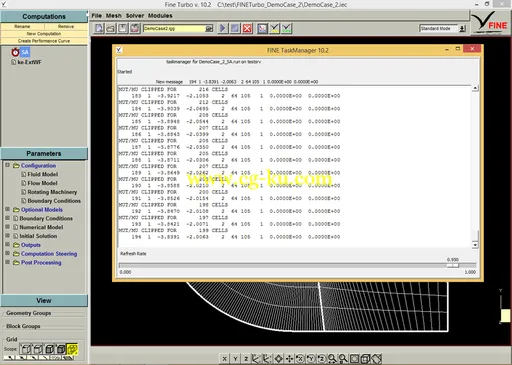512x365 pixels.
Task: Click the browse icon in mesh field
Action: [209, 28]
